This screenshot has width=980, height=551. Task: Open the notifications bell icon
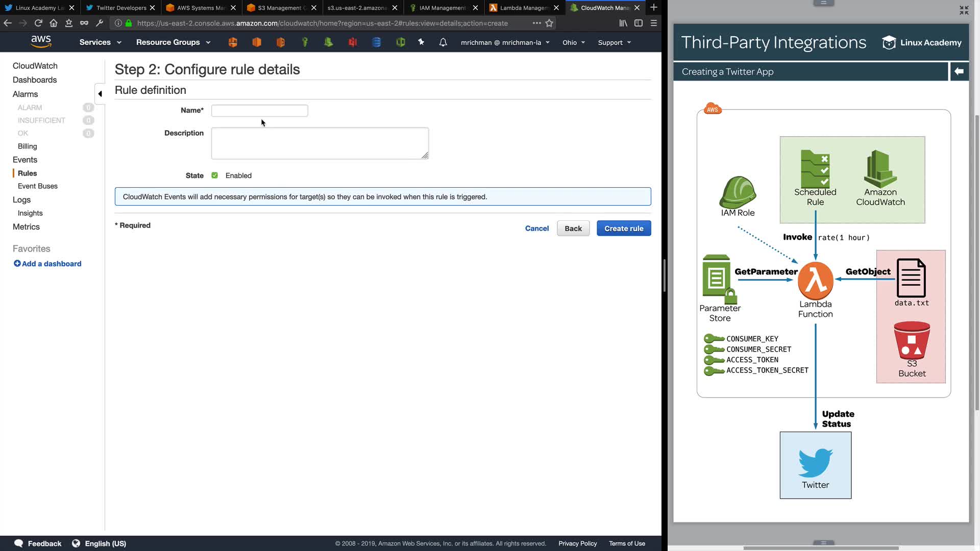point(443,42)
